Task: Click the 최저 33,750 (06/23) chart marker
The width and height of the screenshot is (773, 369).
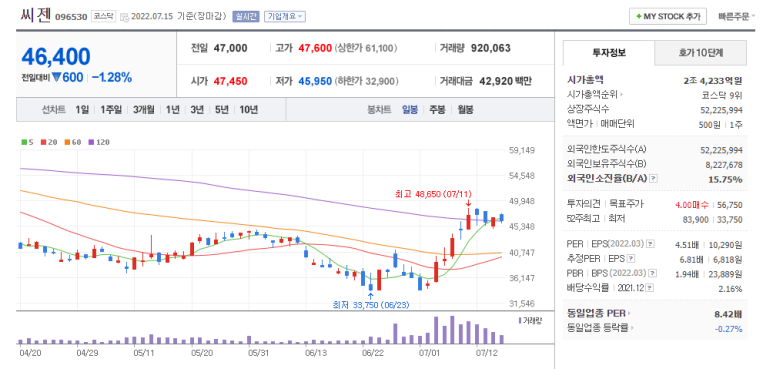Action: coord(371,305)
